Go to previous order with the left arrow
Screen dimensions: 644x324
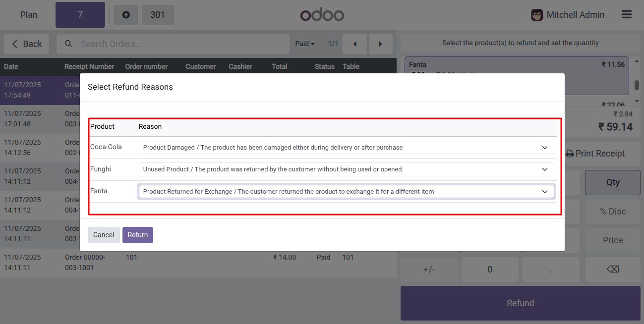(x=354, y=44)
